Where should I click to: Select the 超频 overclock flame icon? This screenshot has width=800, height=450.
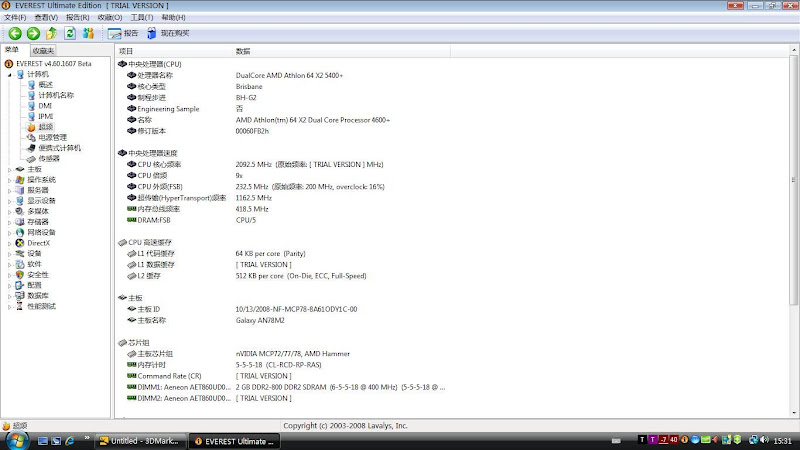click(x=32, y=127)
